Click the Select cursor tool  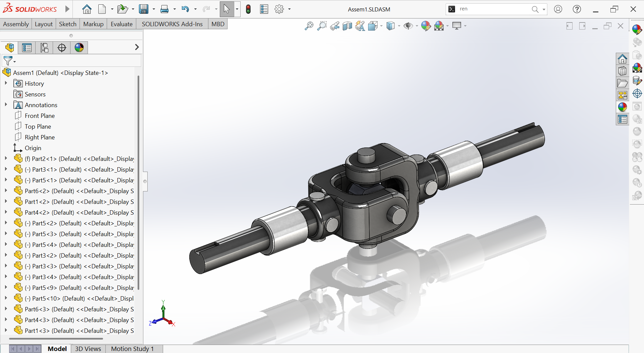[x=227, y=9]
